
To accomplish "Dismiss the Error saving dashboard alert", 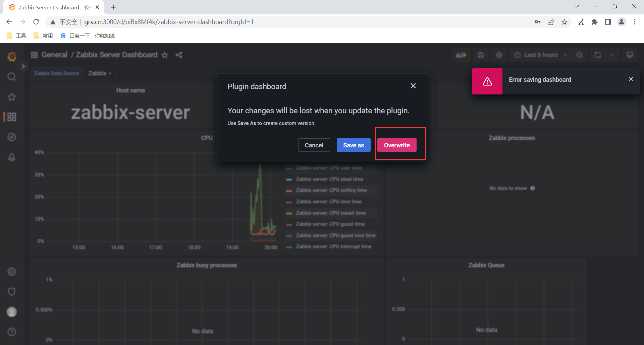I will pyautogui.click(x=631, y=79).
